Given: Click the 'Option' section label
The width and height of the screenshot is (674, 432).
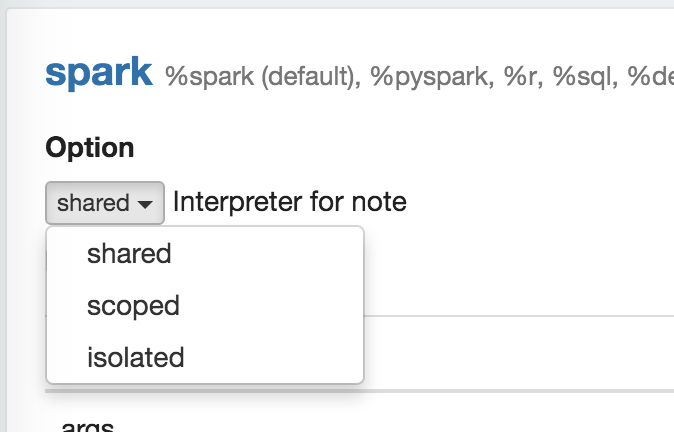Looking at the screenshot, I should pos(90,148).
